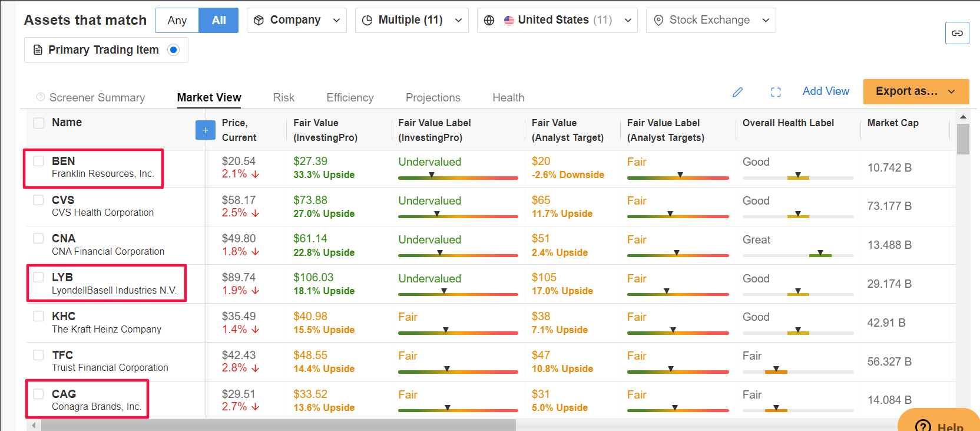Select the Any match button

[177, 20]
